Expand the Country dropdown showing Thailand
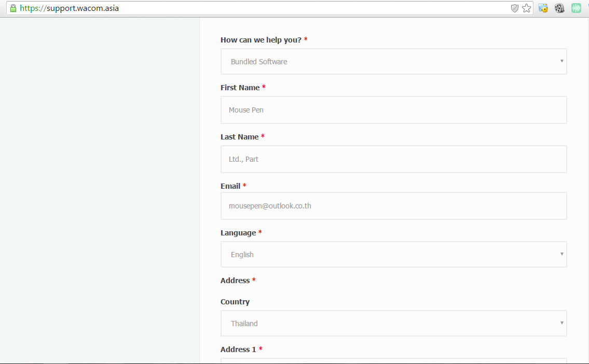589x364 pixels. click(394, 324)
